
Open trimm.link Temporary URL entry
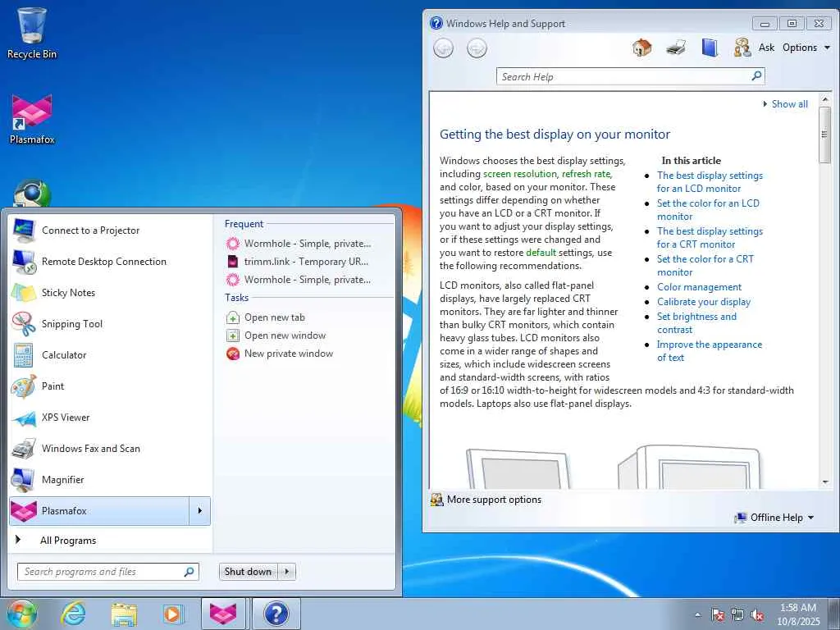(x=308, y=262)
